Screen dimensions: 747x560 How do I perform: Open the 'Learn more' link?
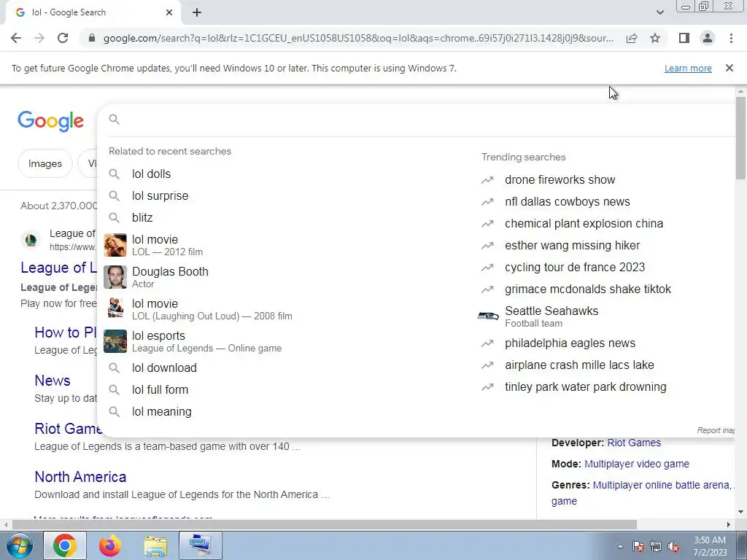coord(688,68)
